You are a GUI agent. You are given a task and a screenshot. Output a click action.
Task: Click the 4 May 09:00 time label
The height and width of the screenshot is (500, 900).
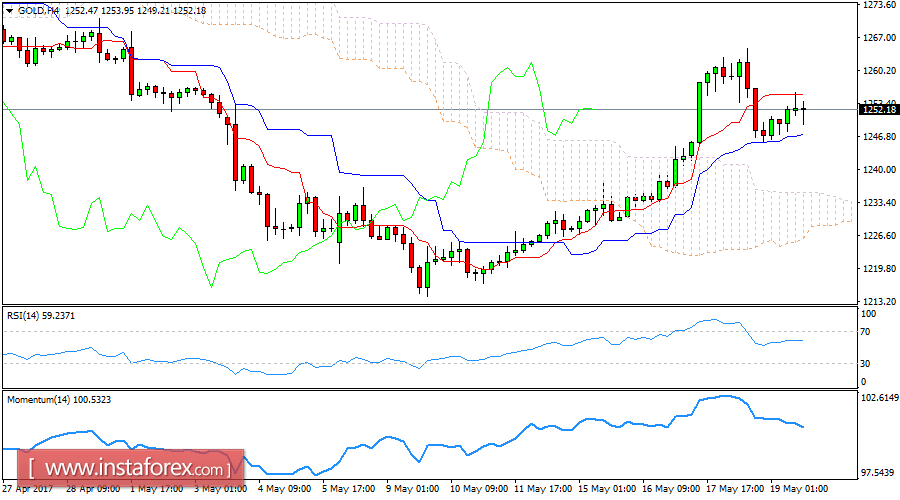click(x=284, y=489)
